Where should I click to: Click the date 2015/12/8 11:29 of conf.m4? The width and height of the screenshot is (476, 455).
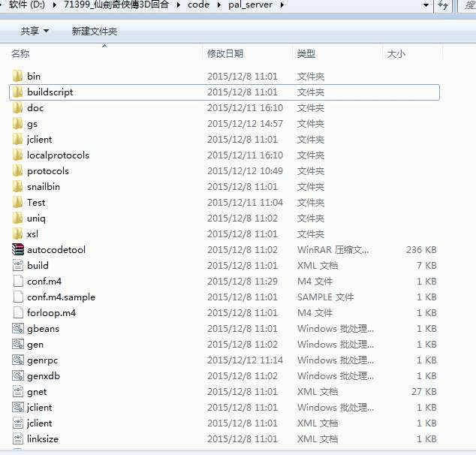243,281
